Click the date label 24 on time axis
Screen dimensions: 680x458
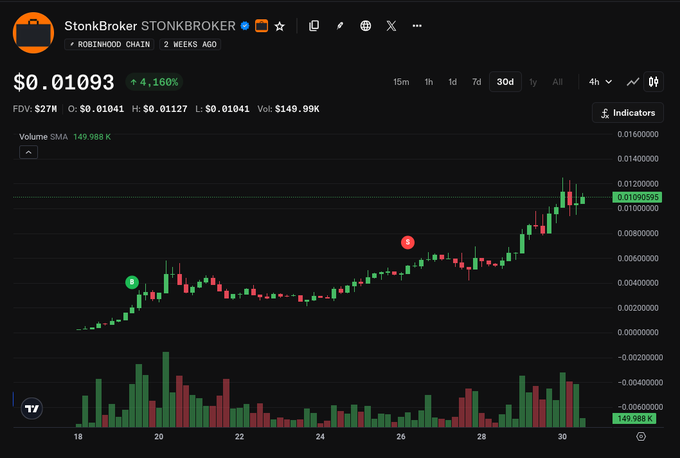click(320, 437)
